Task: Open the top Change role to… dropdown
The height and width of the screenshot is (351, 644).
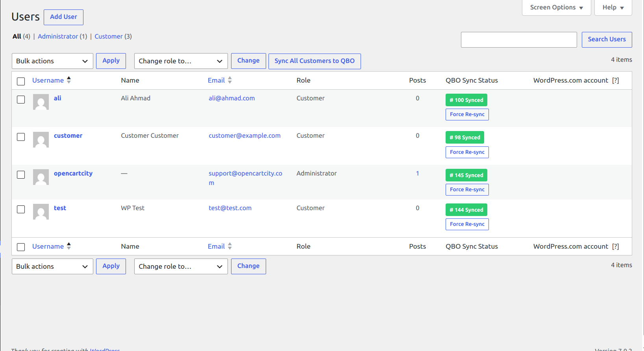Action: click(181, 61)
